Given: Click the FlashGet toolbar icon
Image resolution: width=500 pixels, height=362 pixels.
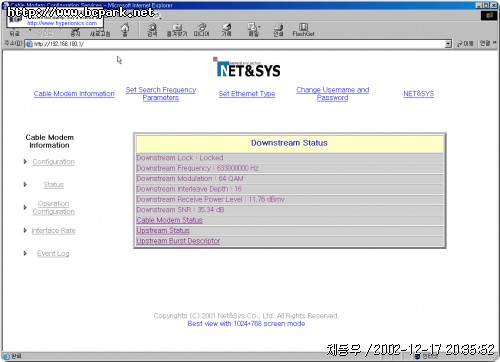Looking at the screenshot, I should (303, 30).
